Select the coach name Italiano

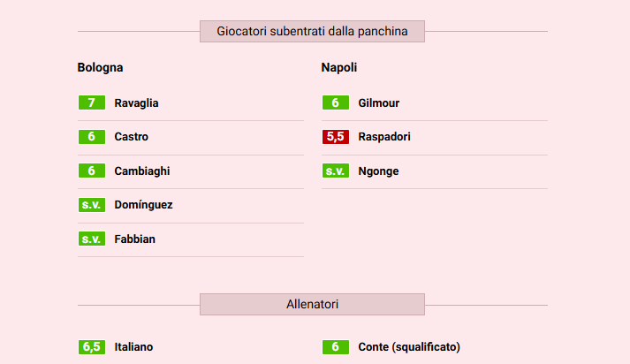[x=133, y=347]
